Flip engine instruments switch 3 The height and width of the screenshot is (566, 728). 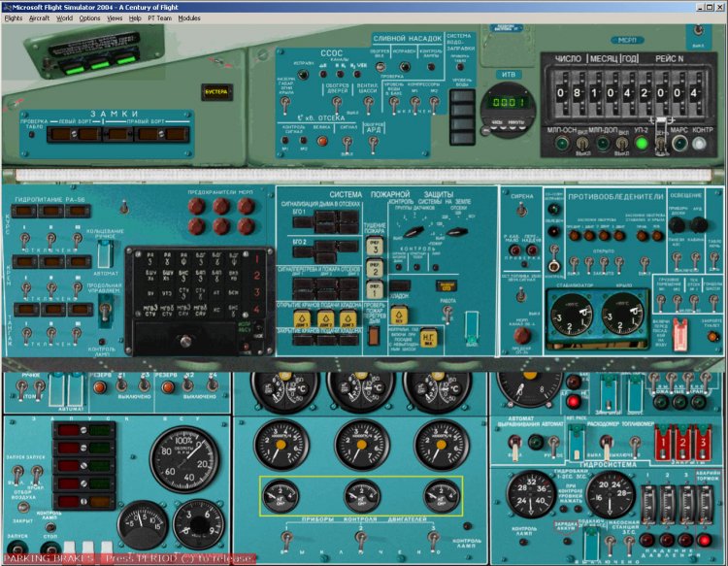point(434,541)
